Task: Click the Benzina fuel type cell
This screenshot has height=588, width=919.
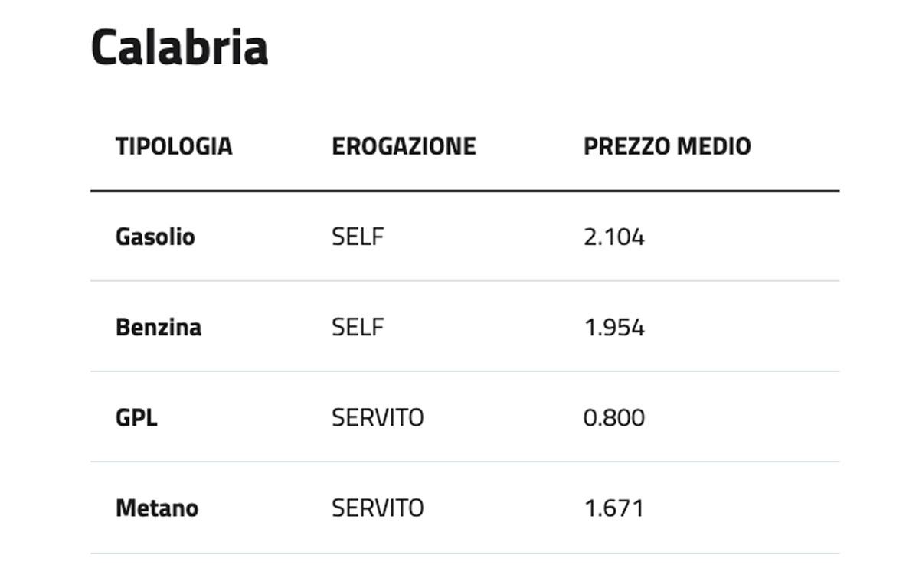Action: [159, 327]
